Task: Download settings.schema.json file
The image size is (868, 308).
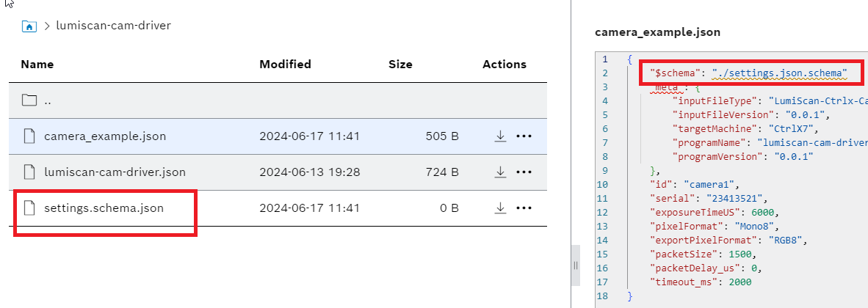Action: [500, 208]
